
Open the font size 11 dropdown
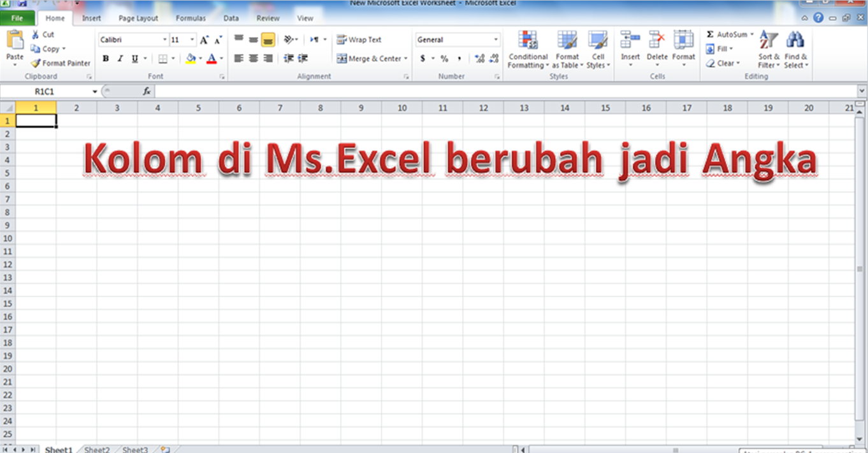pos(192,40)
